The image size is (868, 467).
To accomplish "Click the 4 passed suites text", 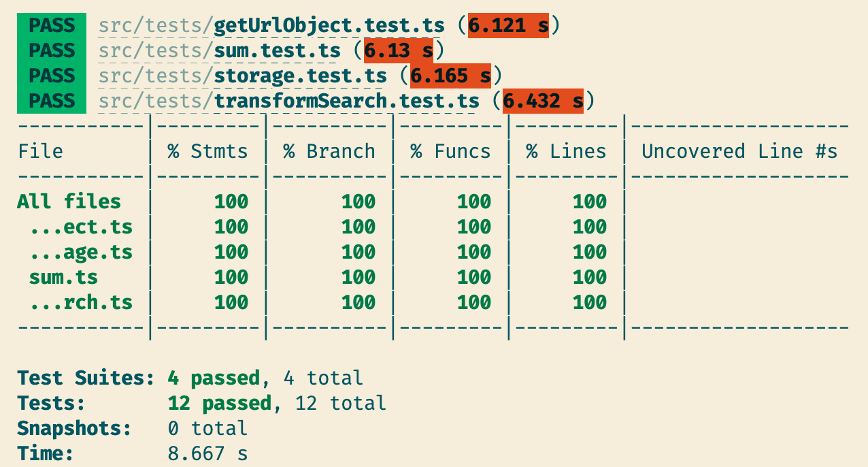I will [x=214, y=378].
